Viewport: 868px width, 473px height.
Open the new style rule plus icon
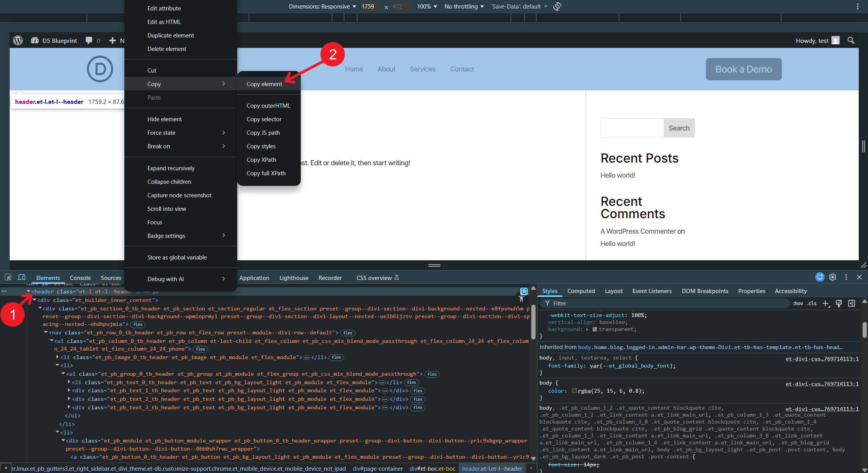826,303
